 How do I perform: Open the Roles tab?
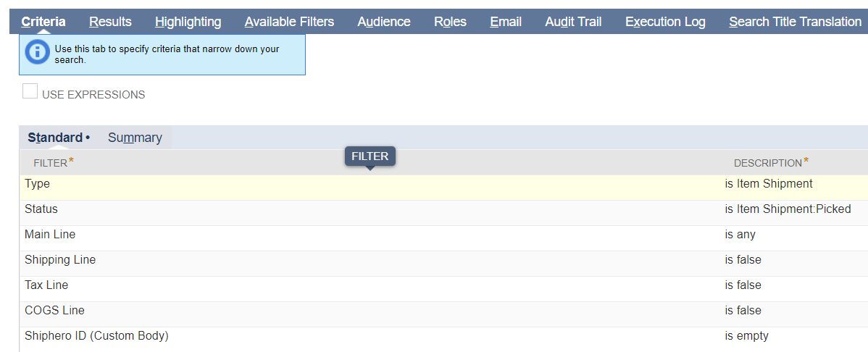coord(450,22)
